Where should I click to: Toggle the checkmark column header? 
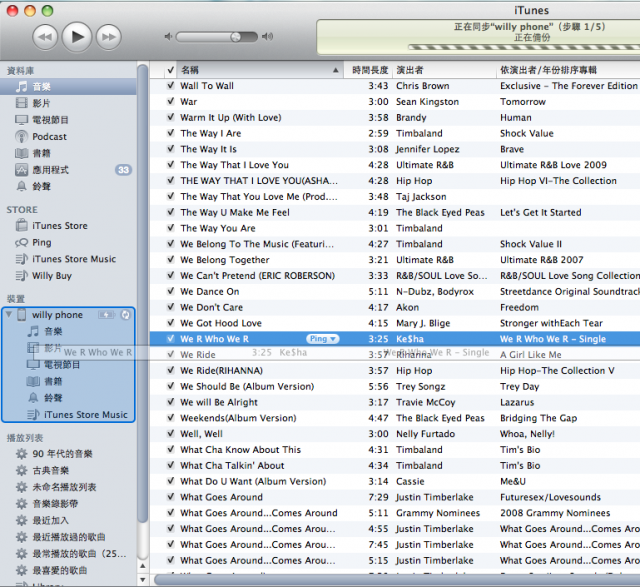pos(171,70)
